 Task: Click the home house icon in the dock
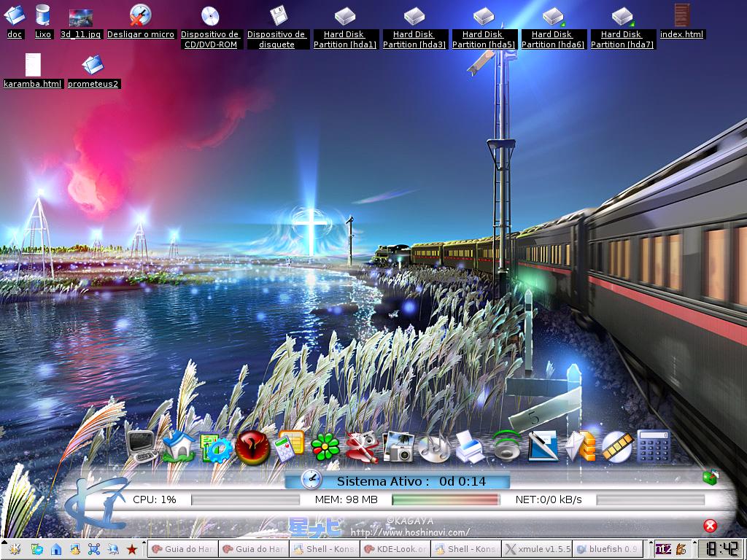178,446
